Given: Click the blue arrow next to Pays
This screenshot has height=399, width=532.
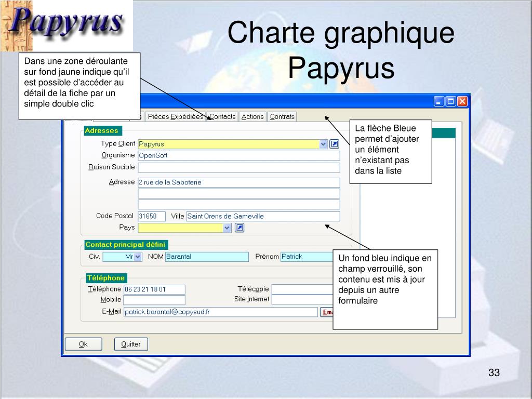Looking at the screenshot, I should (x=240, y=228).
